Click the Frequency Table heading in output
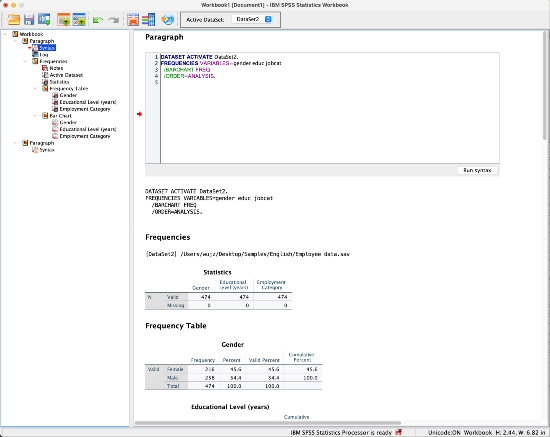Image resolution: width=550 pixels, height=437 pixels. pyautogui.click(x=176, y=326)
